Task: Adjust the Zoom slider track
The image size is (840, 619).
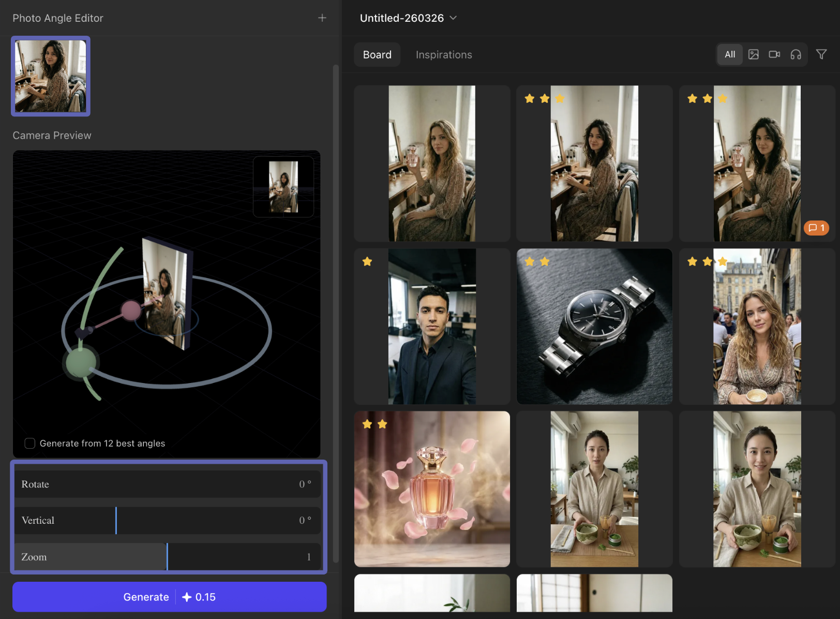Action: (167, 556)
